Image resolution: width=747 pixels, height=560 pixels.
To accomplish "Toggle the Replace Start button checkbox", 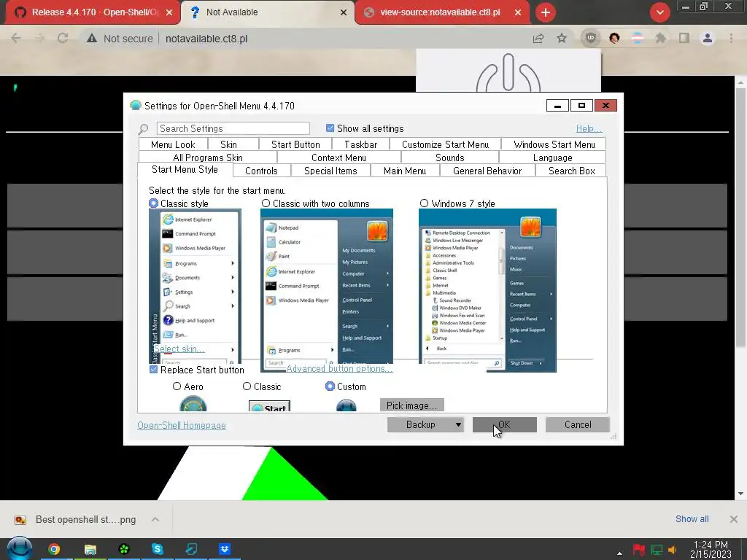I will coord(153,370).
